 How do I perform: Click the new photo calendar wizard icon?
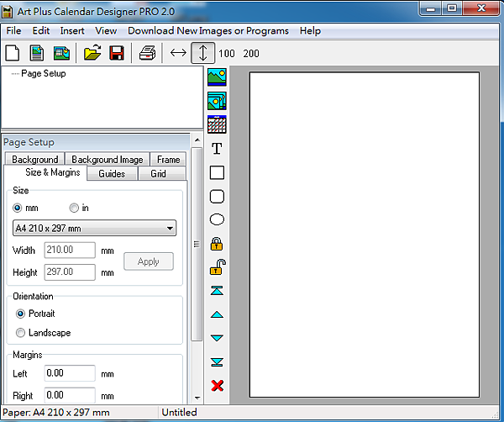click(x=61, y=53)
